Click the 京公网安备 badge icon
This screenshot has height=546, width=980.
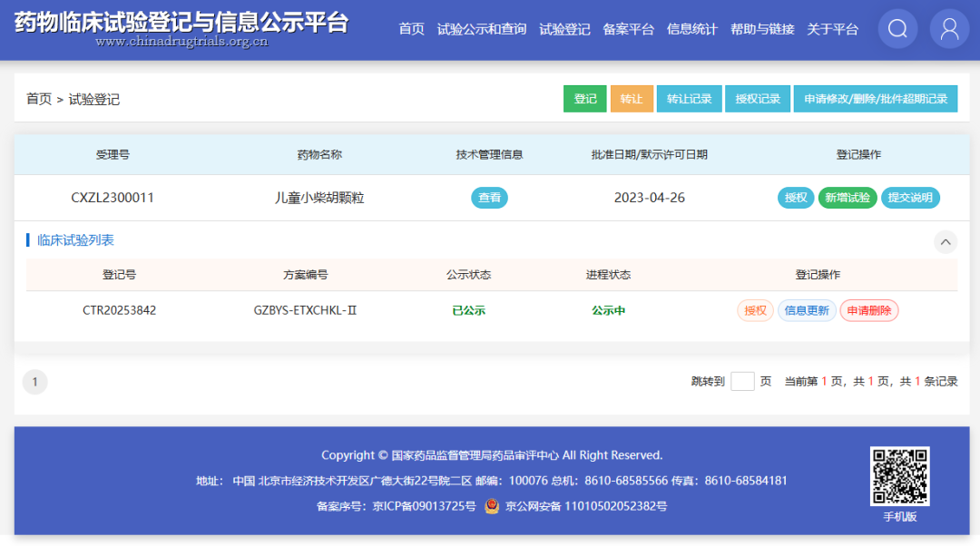[491, 507]
